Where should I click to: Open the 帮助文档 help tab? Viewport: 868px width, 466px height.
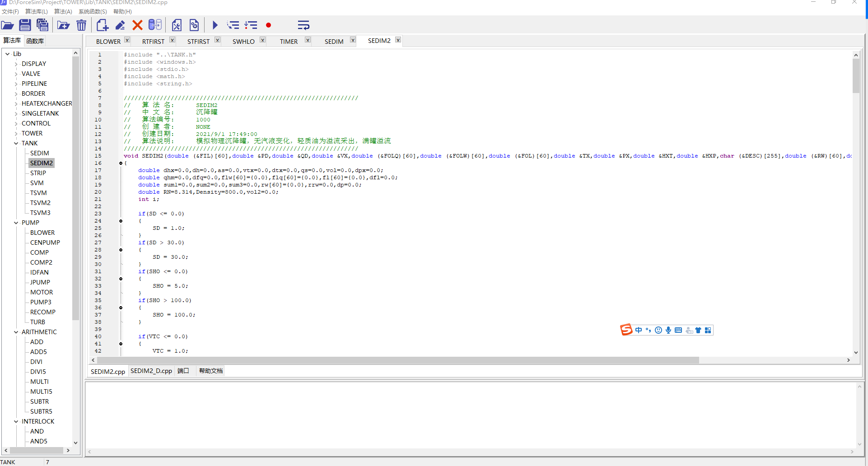point(210,371)
